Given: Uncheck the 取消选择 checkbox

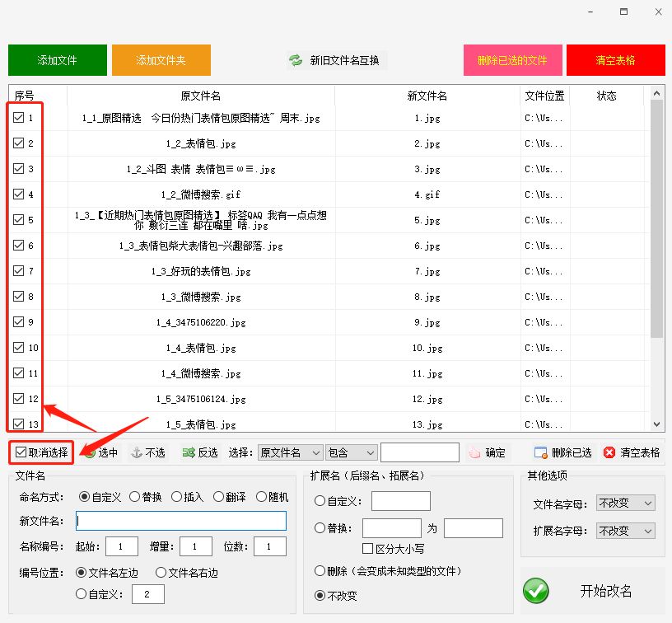Looking at the screenshot, I should point(21,452).
